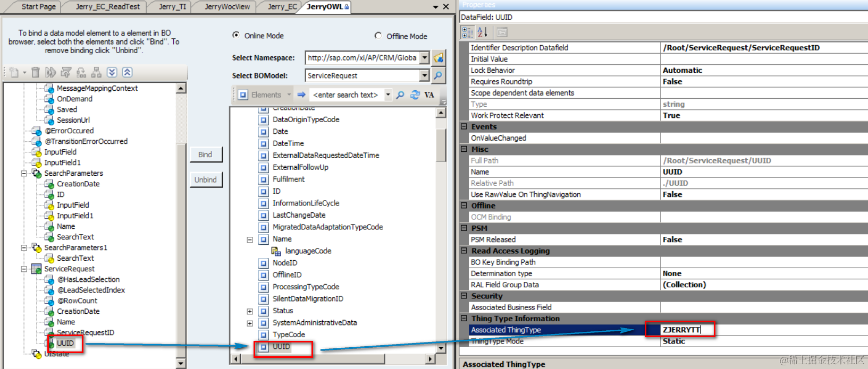Select UUID in BO elements list
This screenshot has height=369, width=868.
click(x=281, y=347)
